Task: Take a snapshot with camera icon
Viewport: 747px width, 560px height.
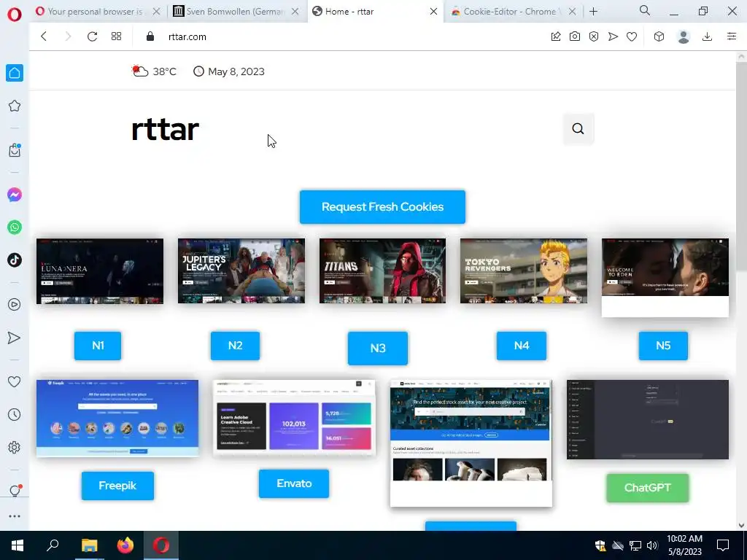Action: pos(575,36)
